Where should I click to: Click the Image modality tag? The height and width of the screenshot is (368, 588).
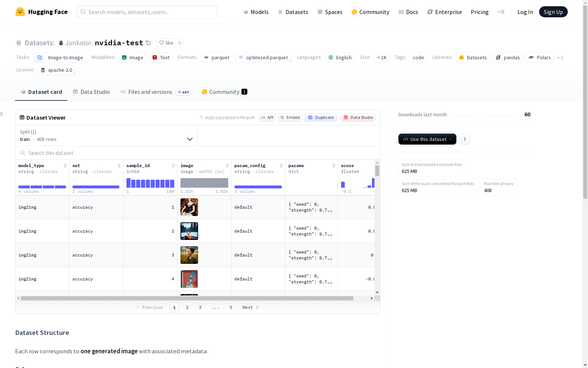132,57
